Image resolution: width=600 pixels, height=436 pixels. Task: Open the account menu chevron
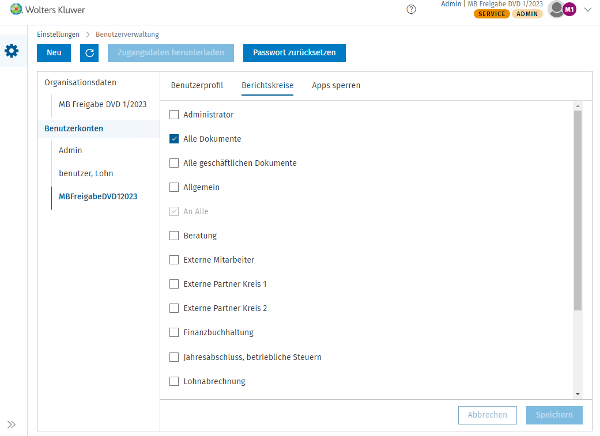587,10
